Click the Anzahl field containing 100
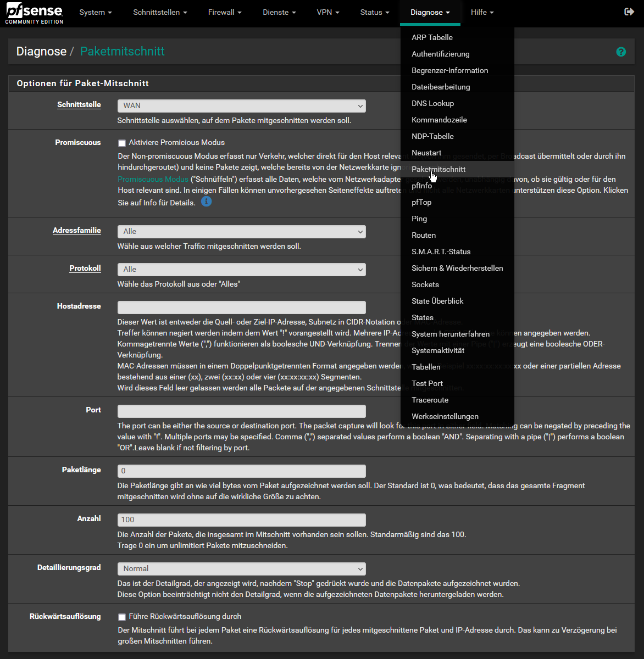 click(x=242, y=520)
